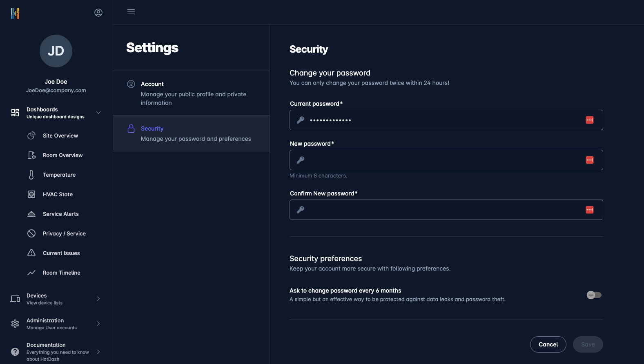Select the Temperature dashboard icon

point(31,175)
